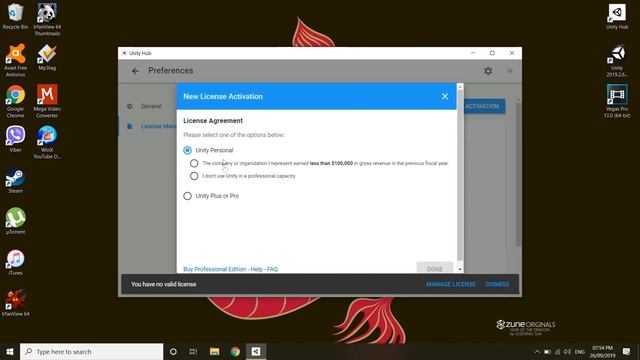
Task: Open Chrome from taskbar
Action: tap(235, 351)
